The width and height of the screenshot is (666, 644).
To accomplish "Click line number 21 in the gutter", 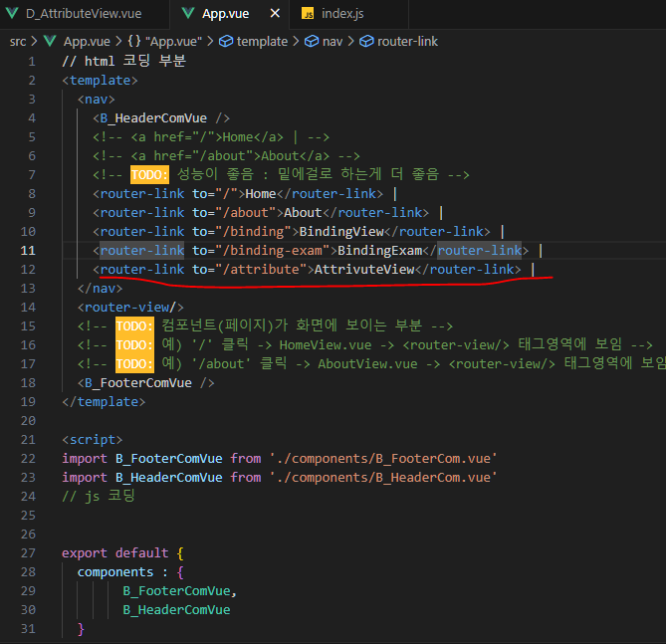I will tap(28, 440).
